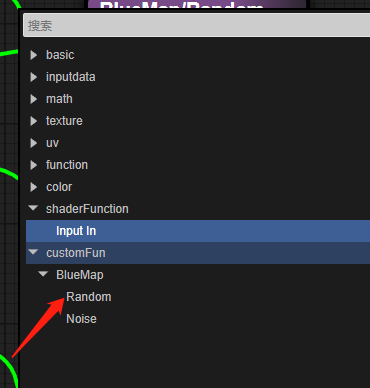
Task: Collapse the BlueMap subfolder arrow
Action: 43,274
